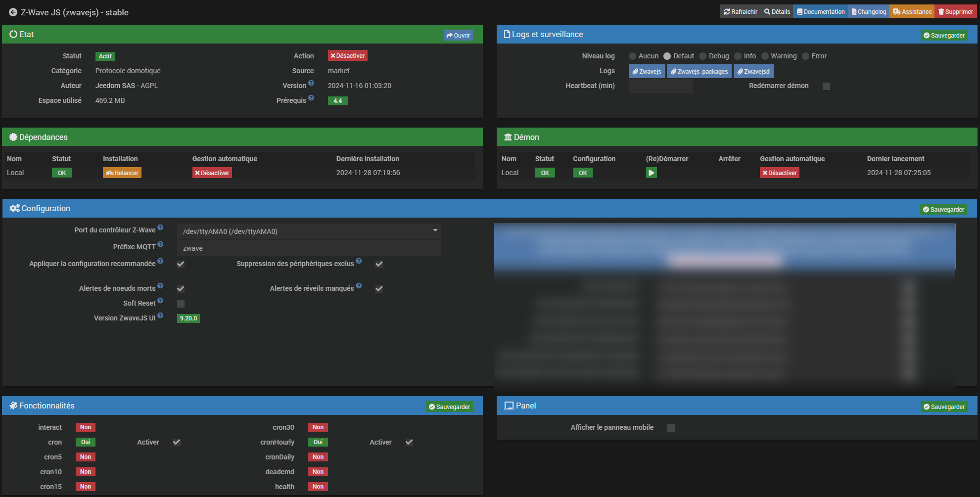Show help for Suppression des périphériques exclus
The height and width of the screenshot is (497, 980).
point(359,261)
